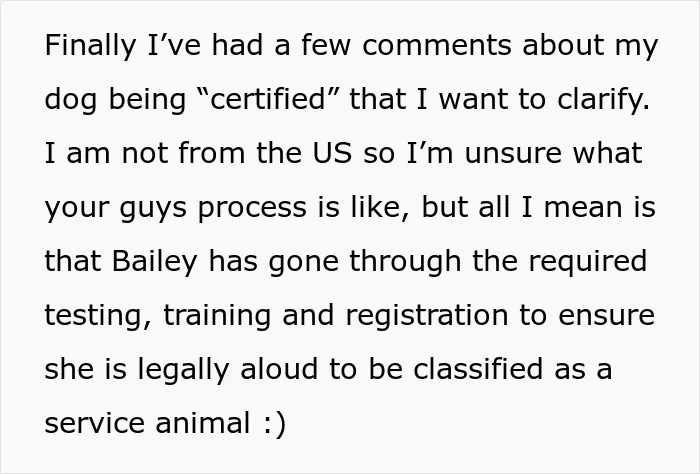Click the quoted word "certified"
The height and width of the screenshot is (474, 700).
coord(268,99)
